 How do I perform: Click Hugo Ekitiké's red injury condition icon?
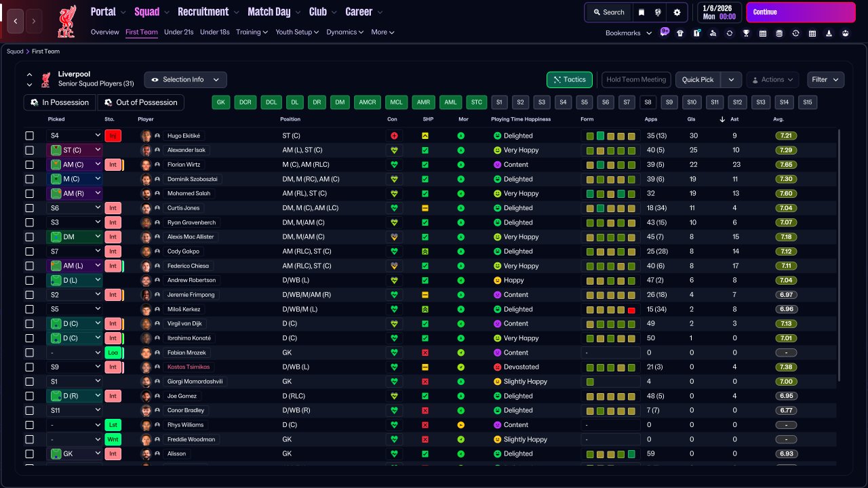click(x=394, y=136)
